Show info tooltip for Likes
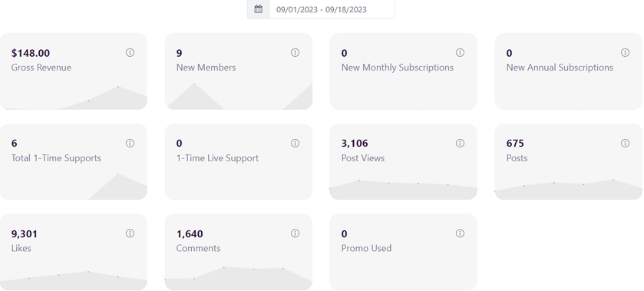The image size is (644, 291). [x=130, y=233]
